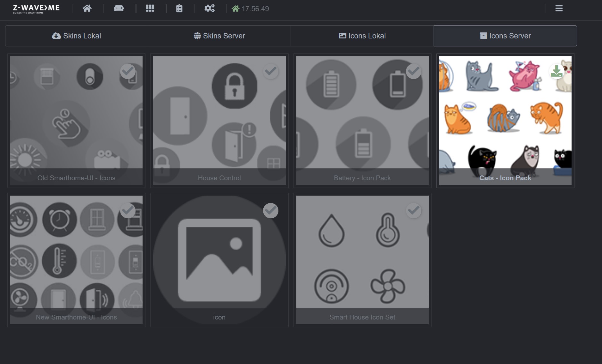Toggle checkmark on New Smarthome-UI Icons

click(128, 211)
